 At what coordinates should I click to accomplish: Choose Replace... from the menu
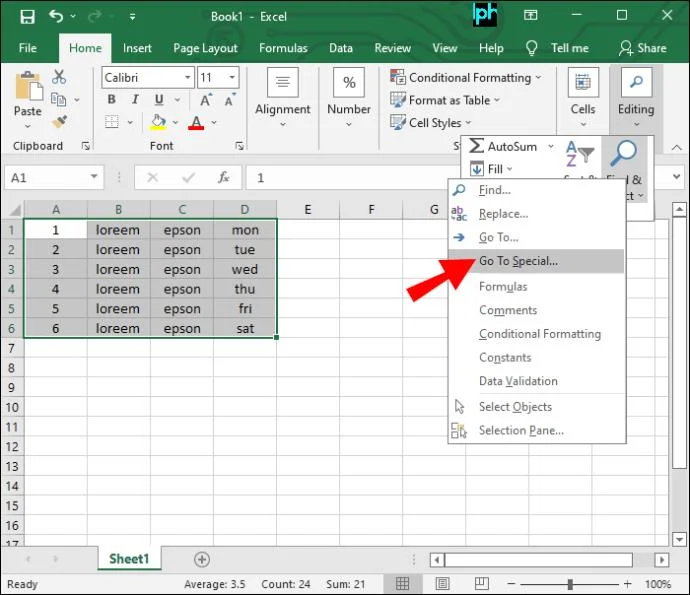tap(536, 214)
